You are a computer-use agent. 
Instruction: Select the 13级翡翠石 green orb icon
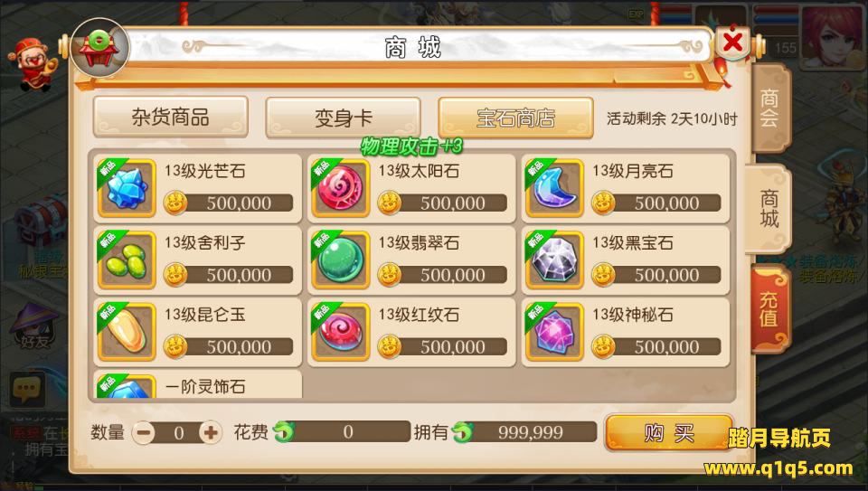pos(341,260)
